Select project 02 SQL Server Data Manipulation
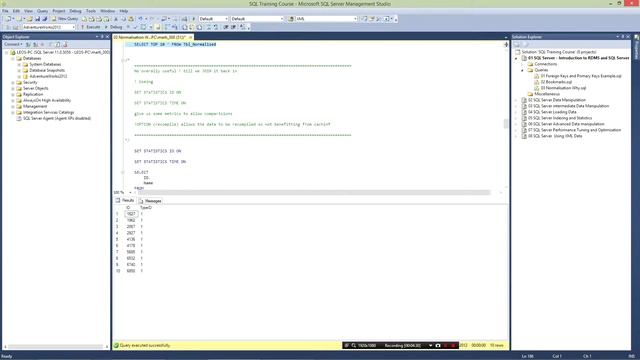Viewport: 640px width, 360px height. point(557,100)
